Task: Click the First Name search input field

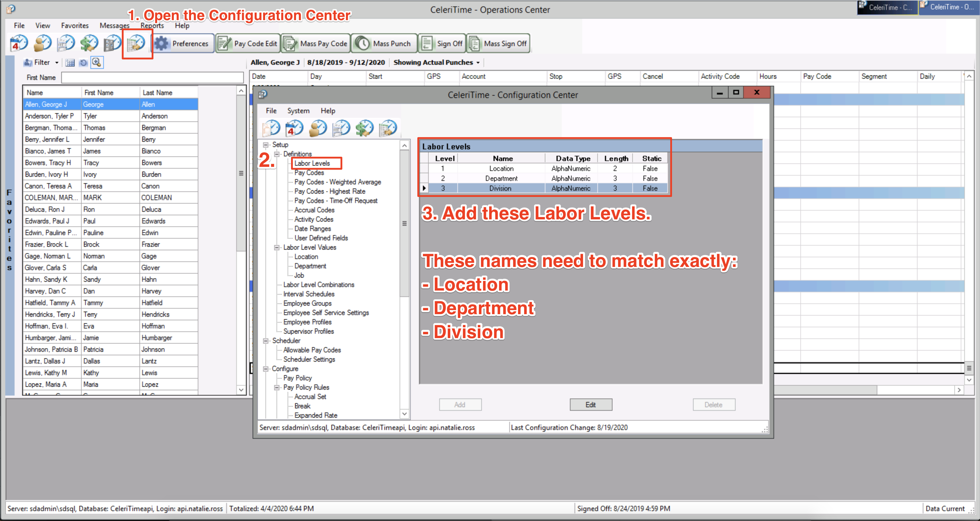Action: point(152,77)
